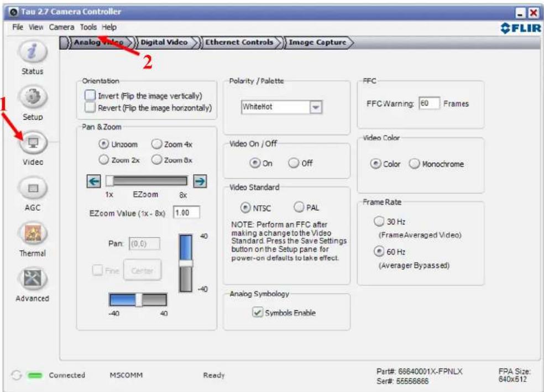
Task: Click the refresh connection icon
Action: [16, 375]
